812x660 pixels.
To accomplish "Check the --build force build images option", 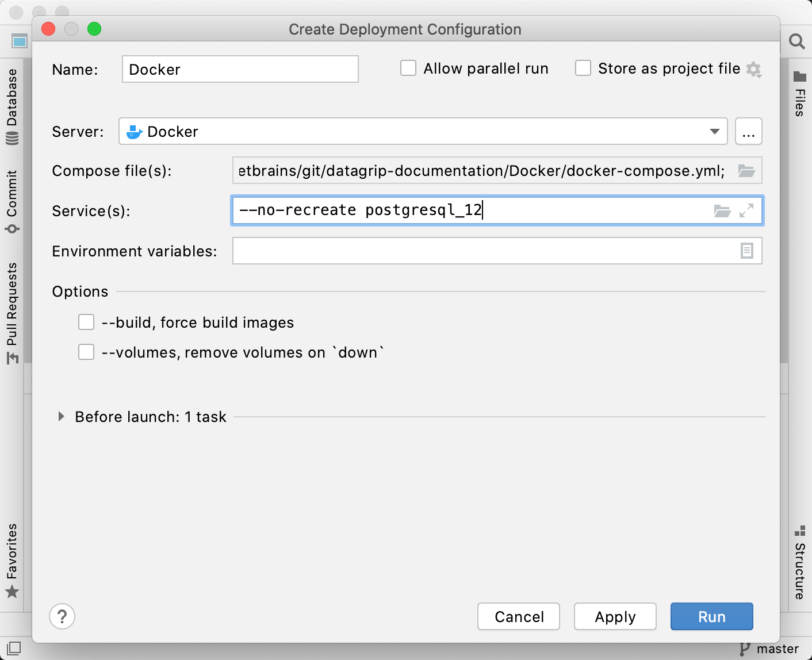I will point(86,322).
